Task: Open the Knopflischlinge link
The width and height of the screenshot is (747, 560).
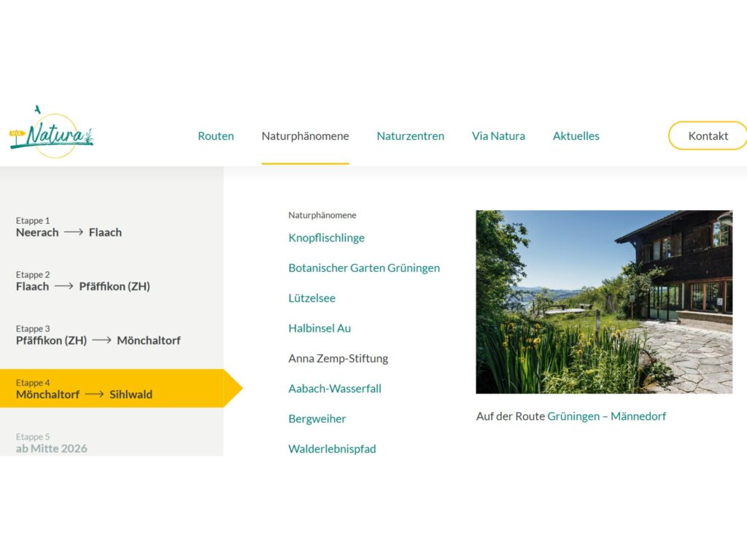Action: (326, 238)
